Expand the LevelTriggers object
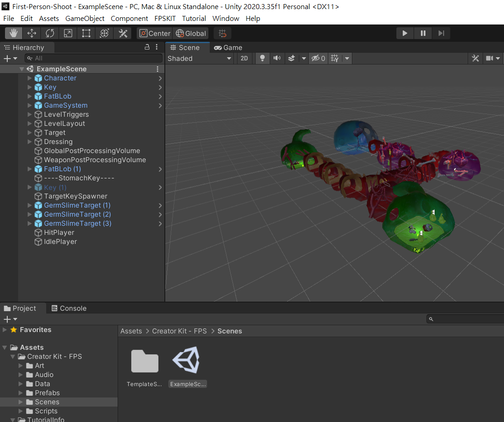This screenshot has width=504, height=422. pos(30,114)
